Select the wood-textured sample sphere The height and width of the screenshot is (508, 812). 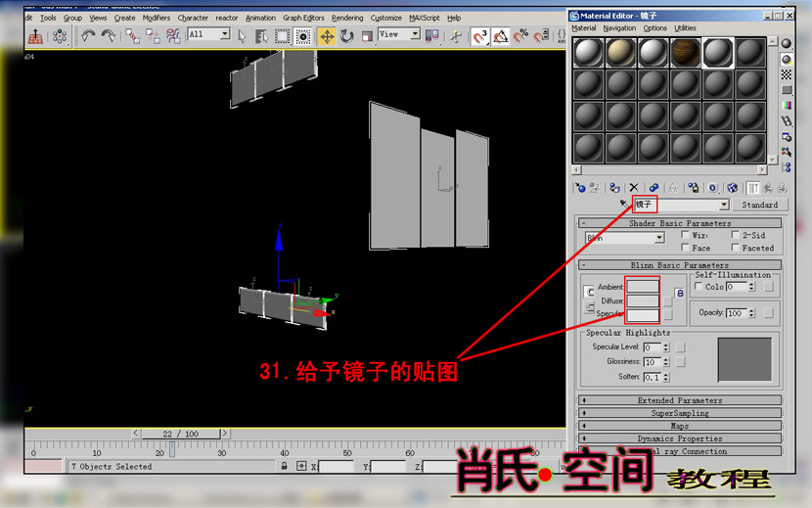(685, 53)
